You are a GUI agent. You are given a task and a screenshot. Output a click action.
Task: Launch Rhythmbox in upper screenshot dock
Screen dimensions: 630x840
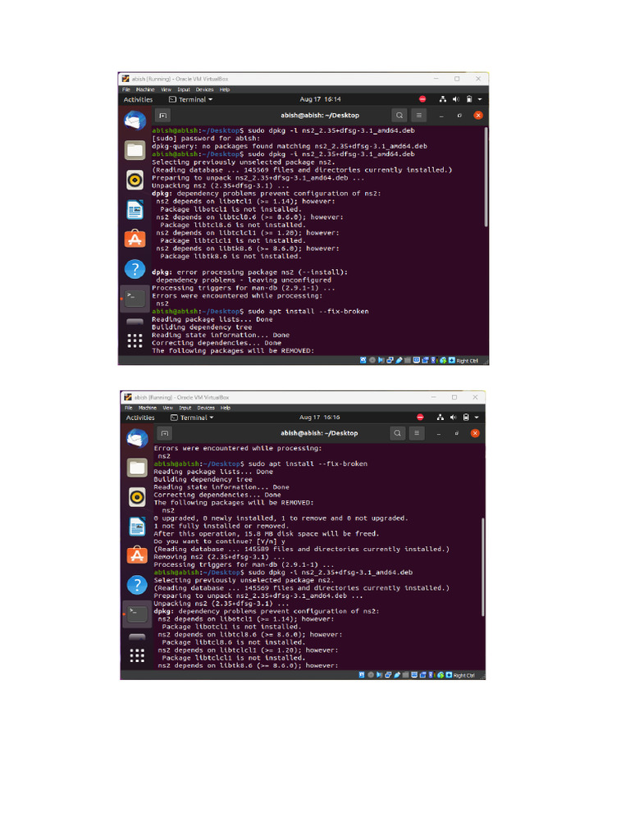[x=135, y=180]
